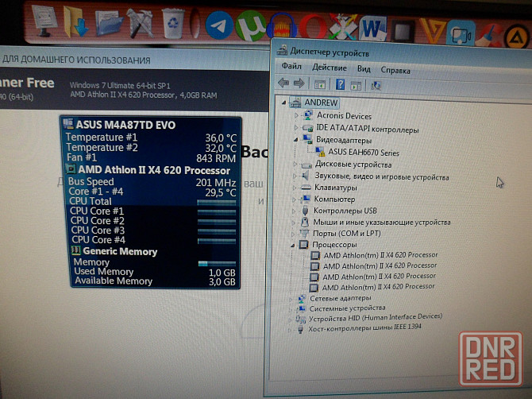Click Generic Memory header in gadget
The height and width of the screenshot is (399, 532).
[x=120, y=251]
